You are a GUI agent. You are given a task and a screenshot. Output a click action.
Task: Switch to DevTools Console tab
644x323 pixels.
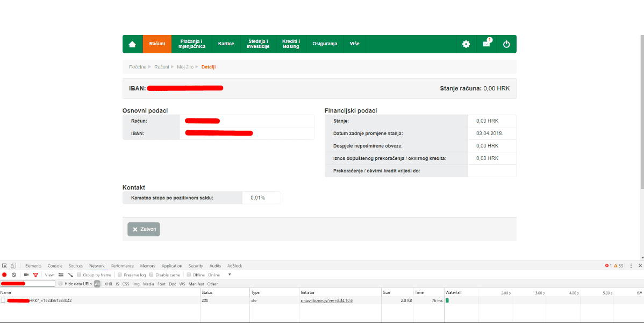coord(55,266)
